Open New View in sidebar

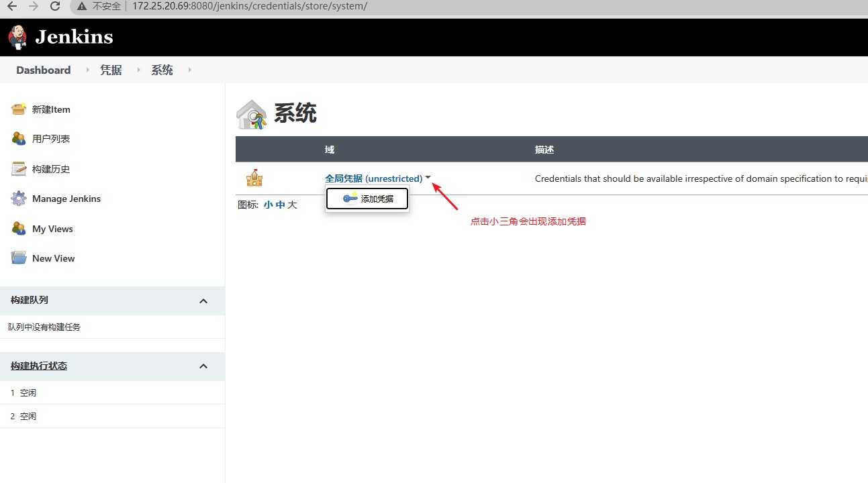(x=54, y=258)
